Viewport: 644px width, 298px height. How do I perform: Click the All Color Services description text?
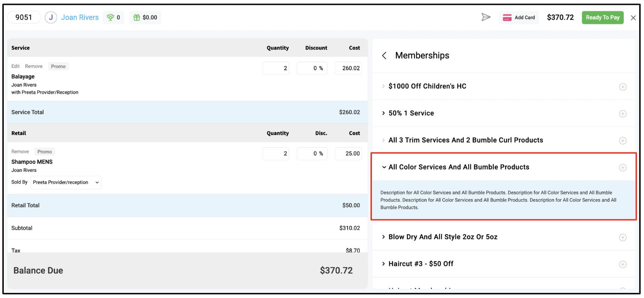tap(498, 200)
